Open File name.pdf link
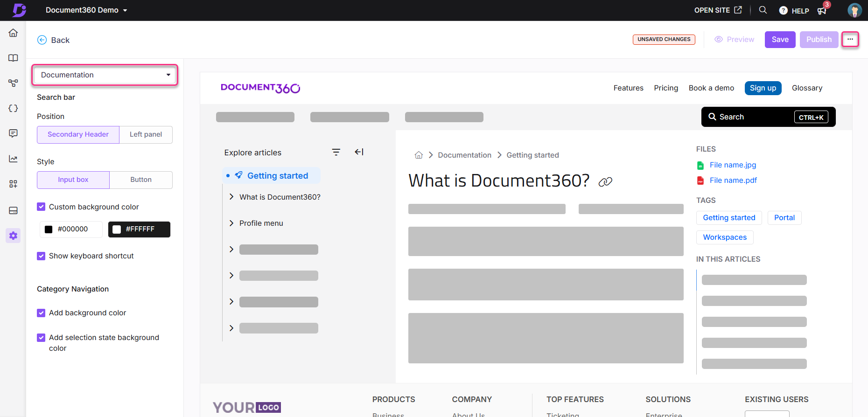The width and height of the screenshot is (868, 417). (733, 180)
